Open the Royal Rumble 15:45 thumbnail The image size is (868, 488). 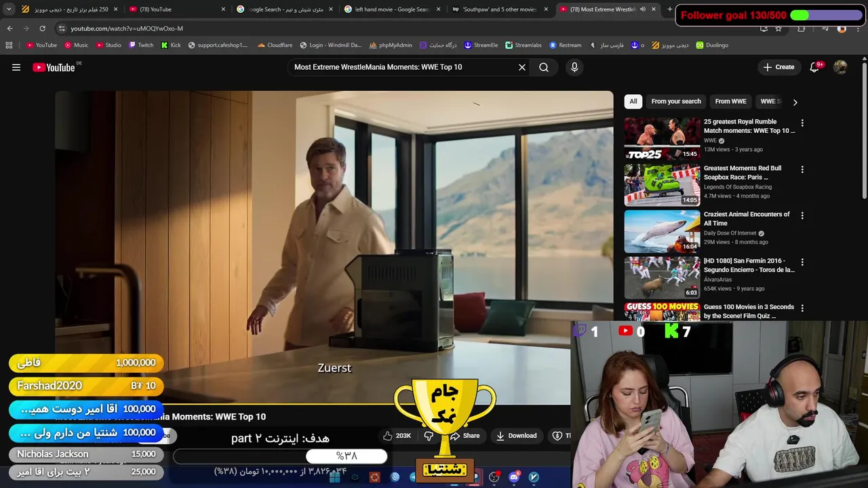point(662,139)
